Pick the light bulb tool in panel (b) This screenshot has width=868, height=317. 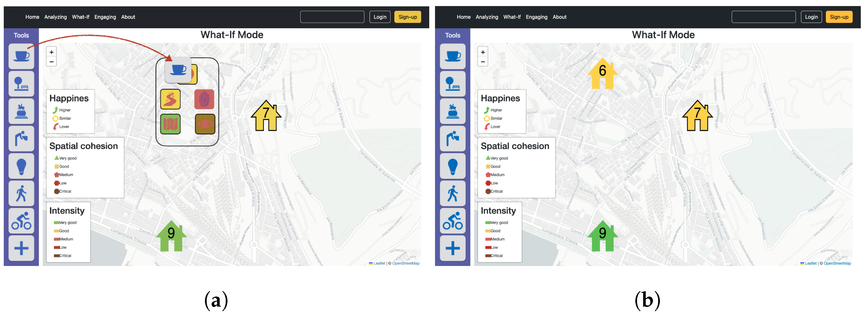click(453, 166)
